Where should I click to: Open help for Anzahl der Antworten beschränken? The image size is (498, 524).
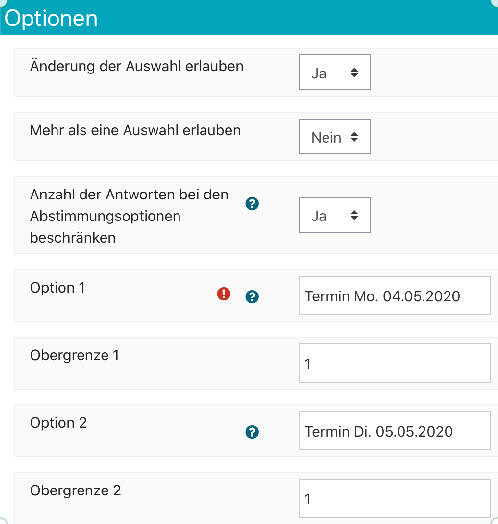point(252,204)
